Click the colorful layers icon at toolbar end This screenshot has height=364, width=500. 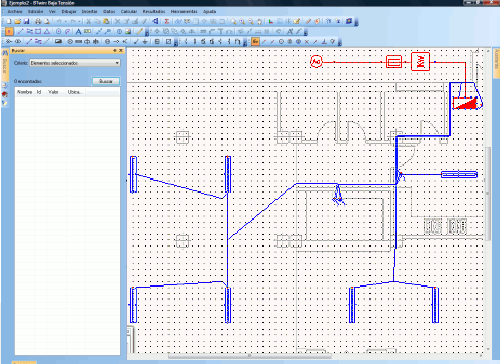[349, 21]
